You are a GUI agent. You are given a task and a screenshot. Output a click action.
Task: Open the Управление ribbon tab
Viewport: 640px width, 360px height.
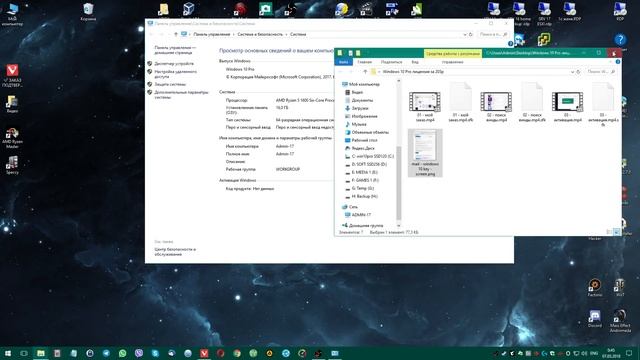coord(452,62)
